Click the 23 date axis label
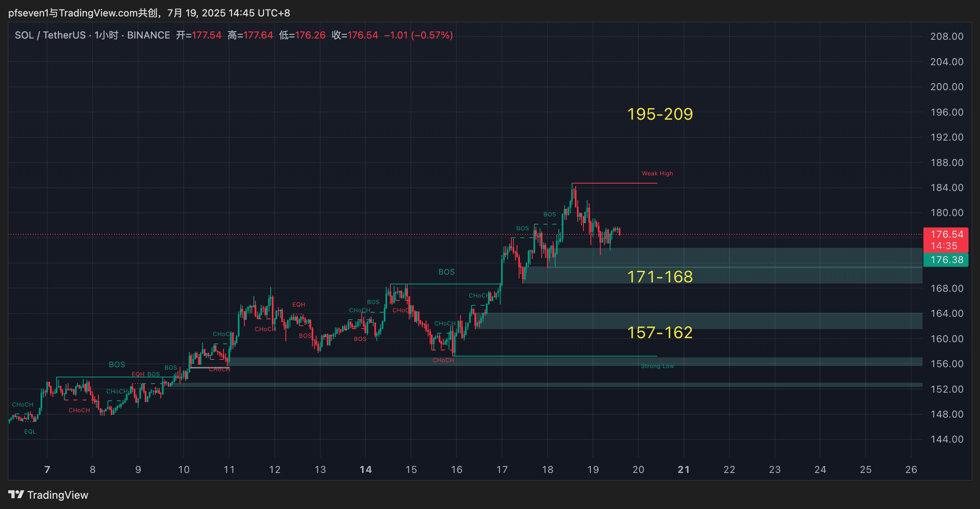The height and width of the screenshot is (509, 980). click(x=775, y=470)
